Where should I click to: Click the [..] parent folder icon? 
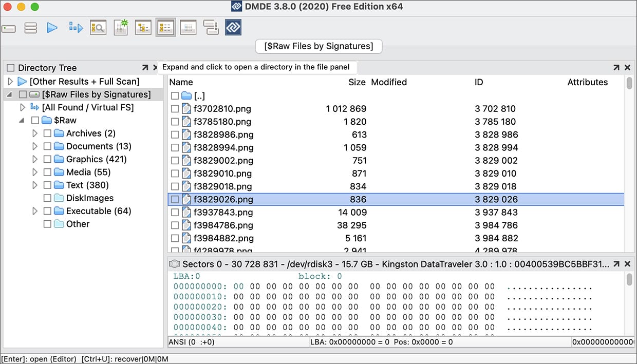click(x=186, y=95)
